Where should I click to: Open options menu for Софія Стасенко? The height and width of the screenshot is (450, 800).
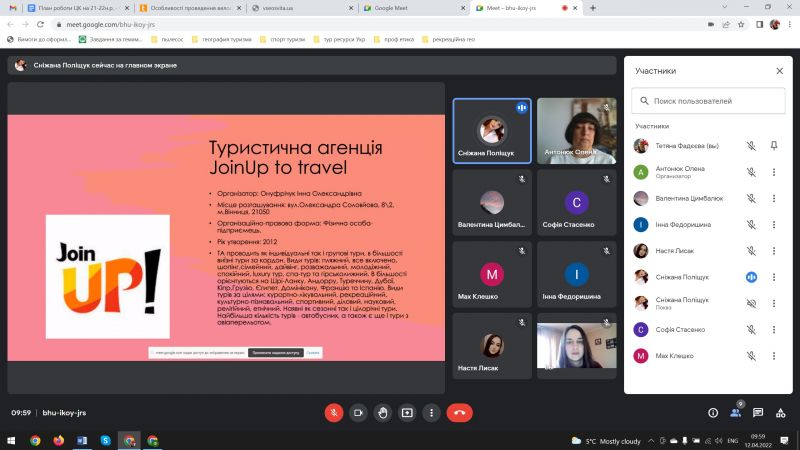(774, 330)
